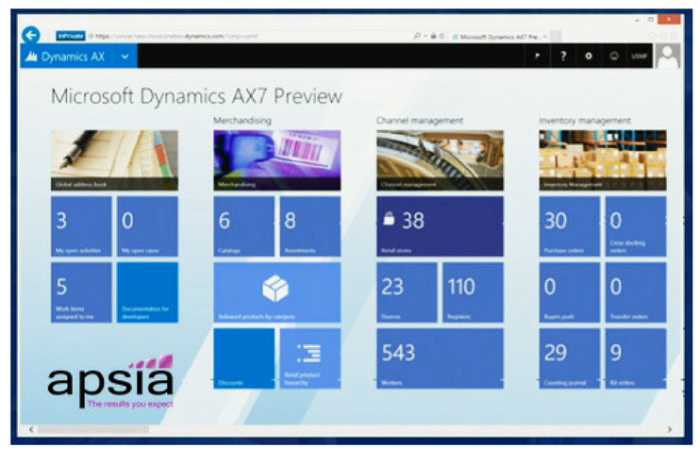Click the horizontal scrollbar right arrow
The width and height of the screenshot is (700, 464).
click(x=670, y=429)
